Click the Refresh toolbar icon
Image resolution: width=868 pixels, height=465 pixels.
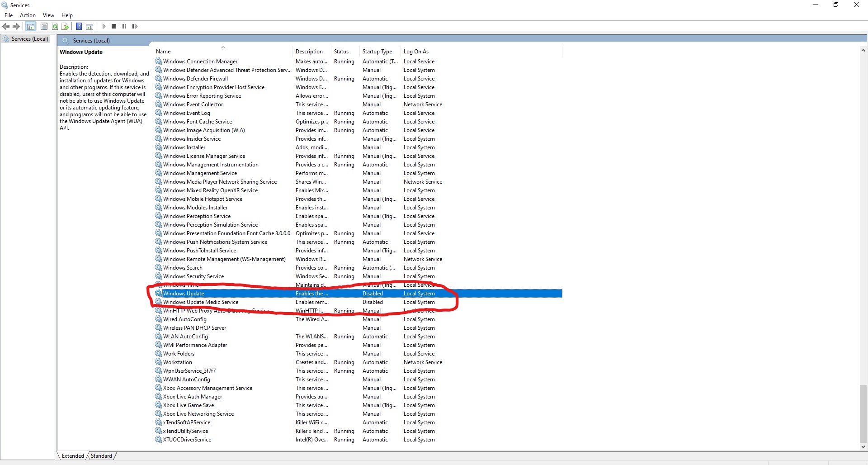(x=55, y=26)
